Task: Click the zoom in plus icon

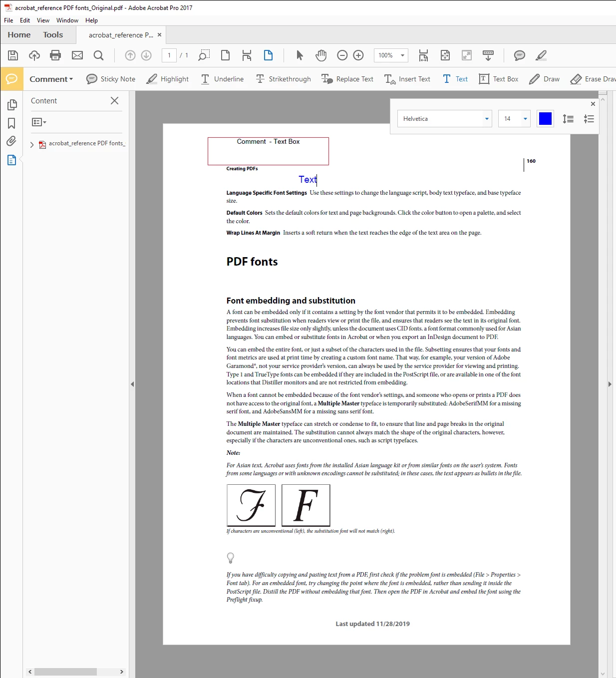Action: point(358,55)
